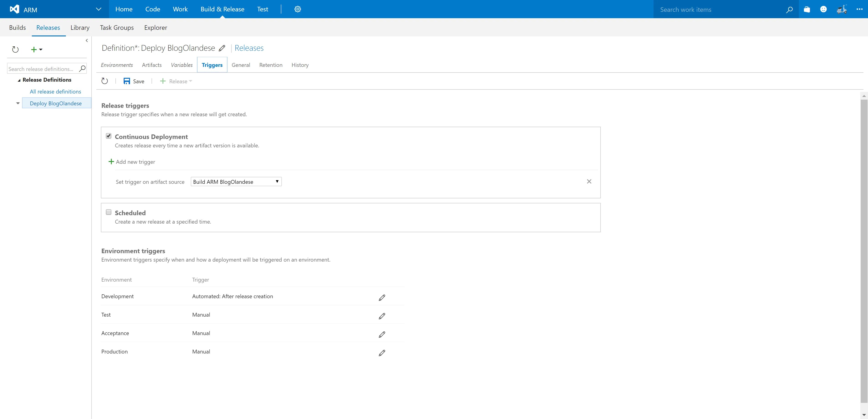Click the Add new trigger link
Screen dimensions: 868x419
point(135,162)
